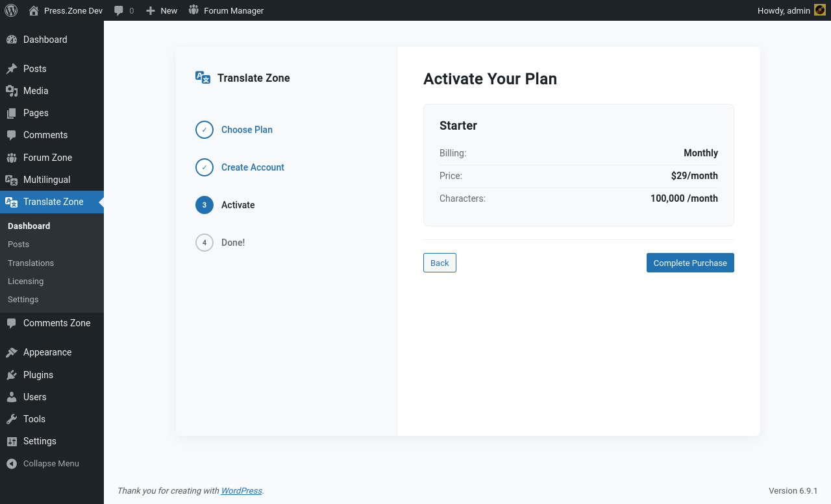The width and height of the screenshot is (831, 504).
Task: Click the Plugins plug icon
Action: 12,375
